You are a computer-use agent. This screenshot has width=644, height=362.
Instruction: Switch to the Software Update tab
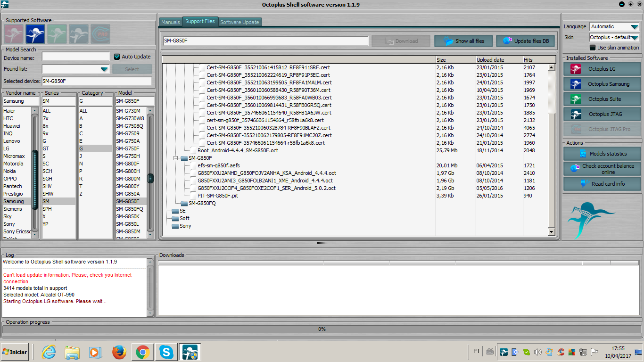pyautogui.click(x=239, y=22)
